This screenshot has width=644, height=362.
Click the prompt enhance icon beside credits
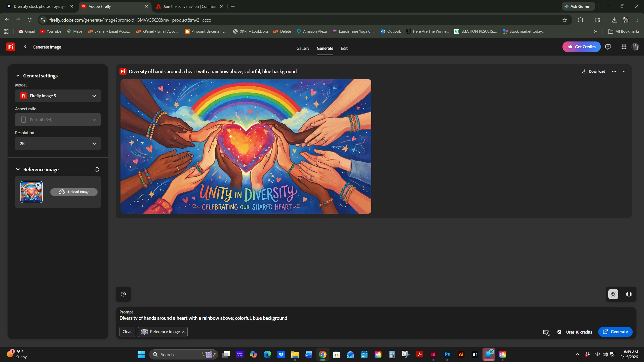point(546,332)
